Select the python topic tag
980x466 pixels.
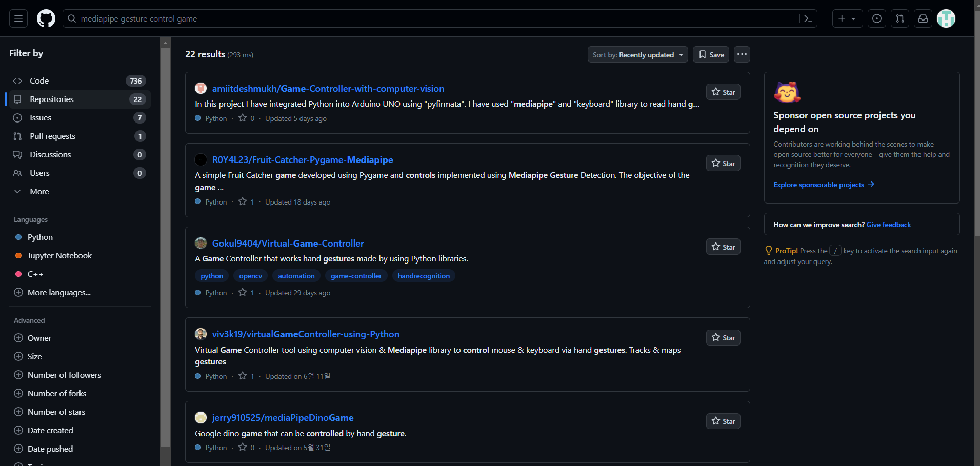click(x=212, y=276)
